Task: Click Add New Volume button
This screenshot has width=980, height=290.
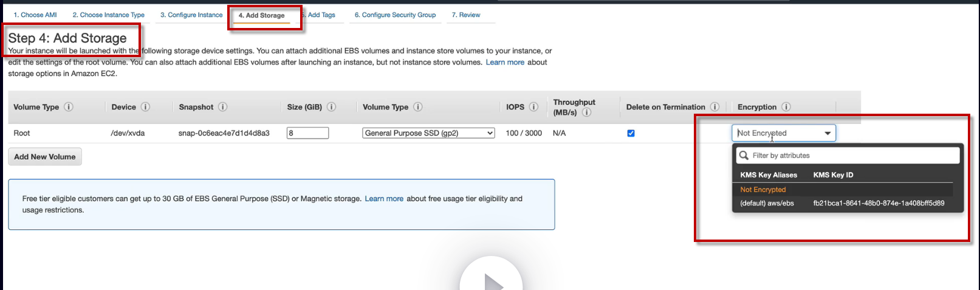Action: coord(45,157)
